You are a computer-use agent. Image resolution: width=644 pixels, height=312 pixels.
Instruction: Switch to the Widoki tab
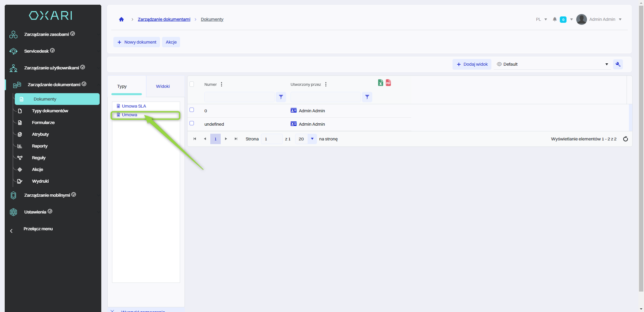pos(163,86)
